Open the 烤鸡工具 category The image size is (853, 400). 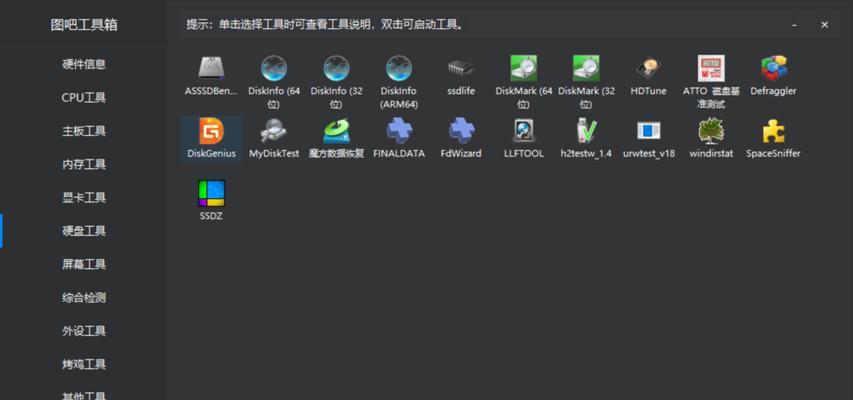pyautogui.click(x=84, y=364)
